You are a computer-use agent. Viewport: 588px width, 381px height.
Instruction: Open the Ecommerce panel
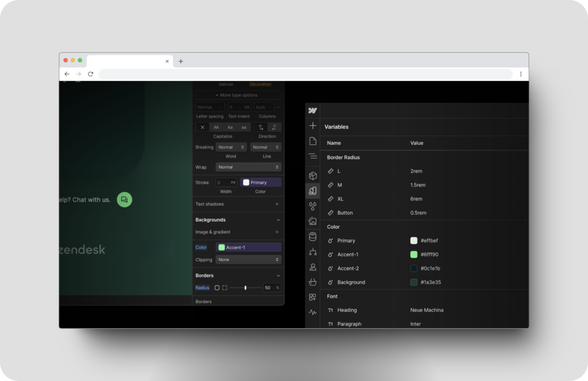pos(313,282)
